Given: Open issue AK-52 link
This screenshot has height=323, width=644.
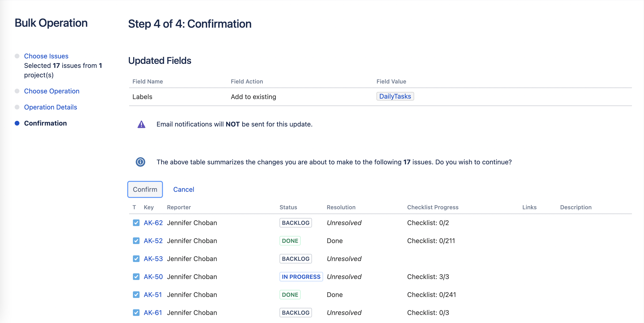Looking at the screenshot, I should pos(153,241).
